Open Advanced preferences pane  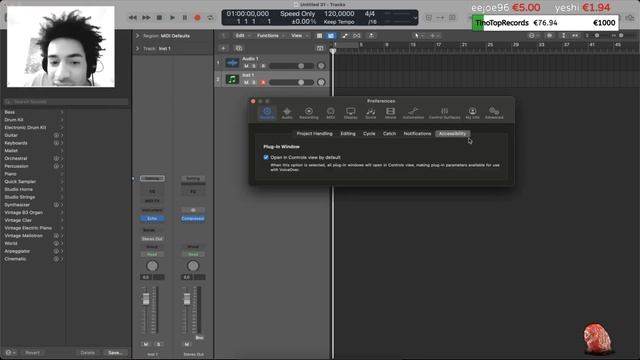click(494, 113)
